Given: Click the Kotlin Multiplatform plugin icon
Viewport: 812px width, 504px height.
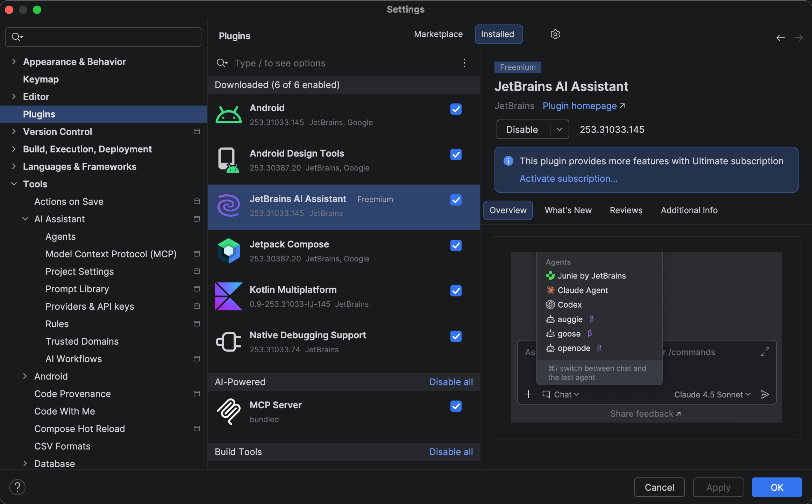Looking at the screenshot, I should coord(228,296).
